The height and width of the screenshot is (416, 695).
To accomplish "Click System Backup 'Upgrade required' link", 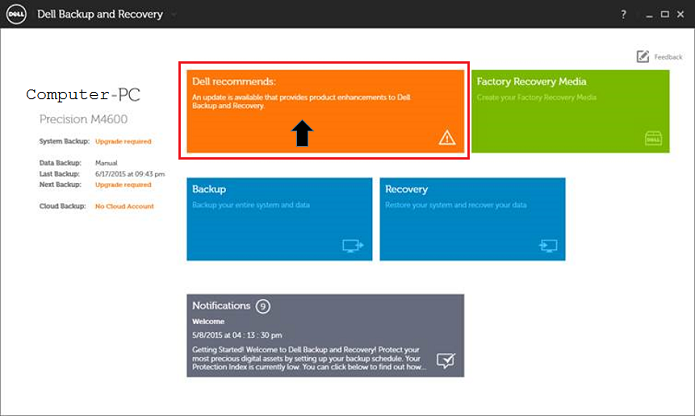I will (123, 142).
